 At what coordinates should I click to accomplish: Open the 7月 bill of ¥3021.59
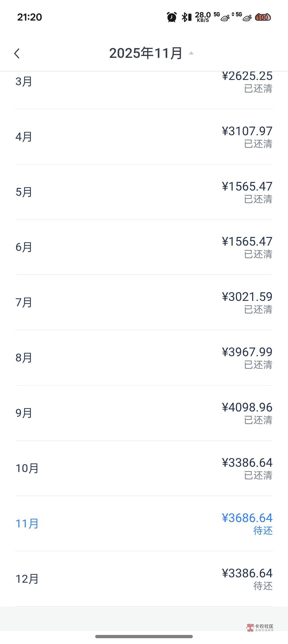pyautogui.click(x=144, y=302)
